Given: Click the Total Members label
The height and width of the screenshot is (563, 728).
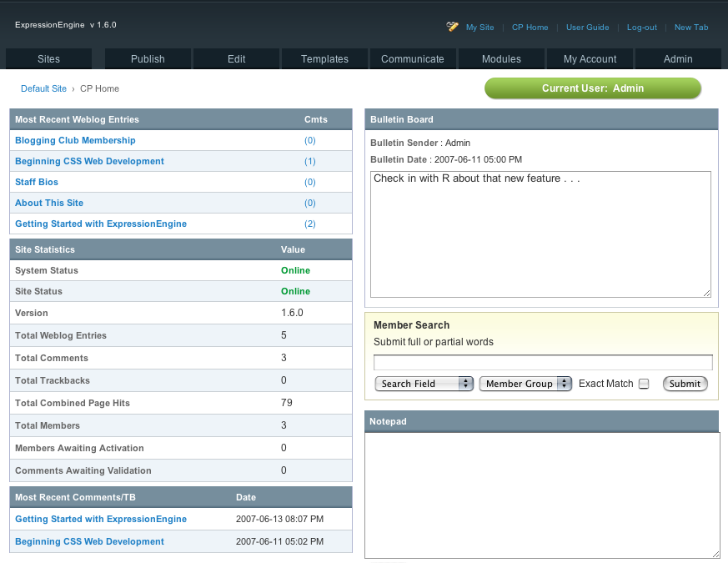Looking at the screenshot, I should (48, 425).
